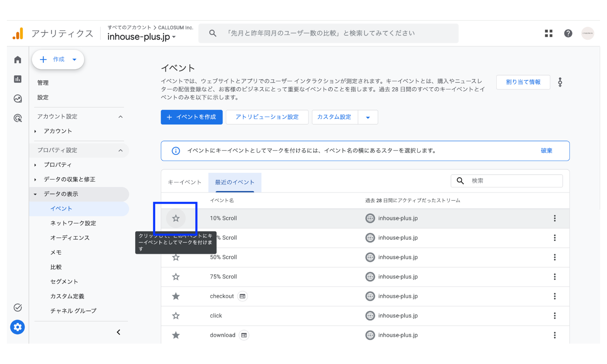Open the Google apps grid icon
Viewport: 607px width, 364px height.
click(x=549, y=34)
